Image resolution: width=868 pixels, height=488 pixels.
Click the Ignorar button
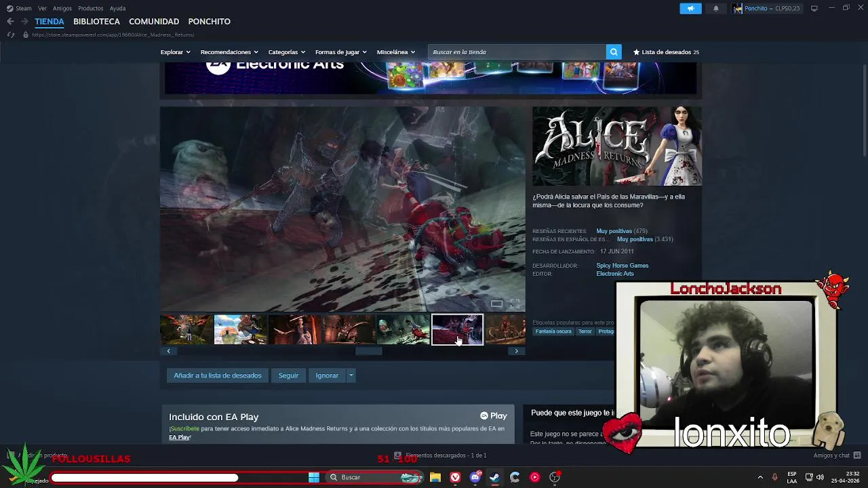coord(327,375)
